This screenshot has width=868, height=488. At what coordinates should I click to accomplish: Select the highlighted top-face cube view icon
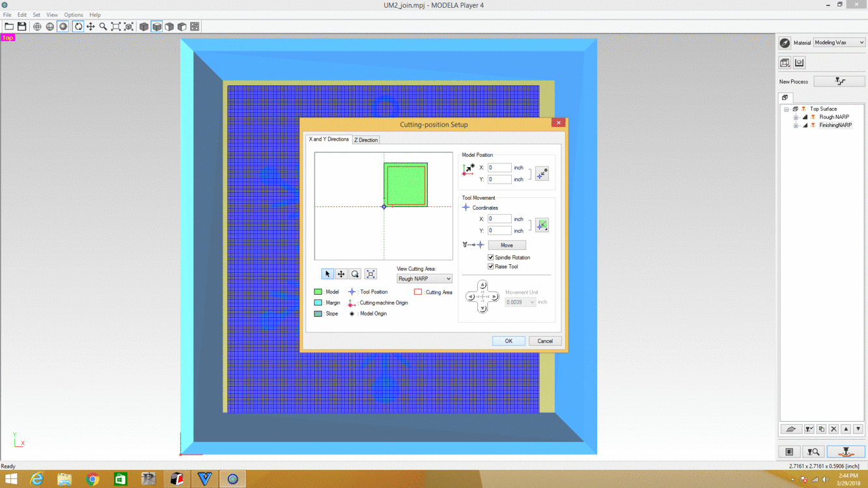[x=157, y=27]
